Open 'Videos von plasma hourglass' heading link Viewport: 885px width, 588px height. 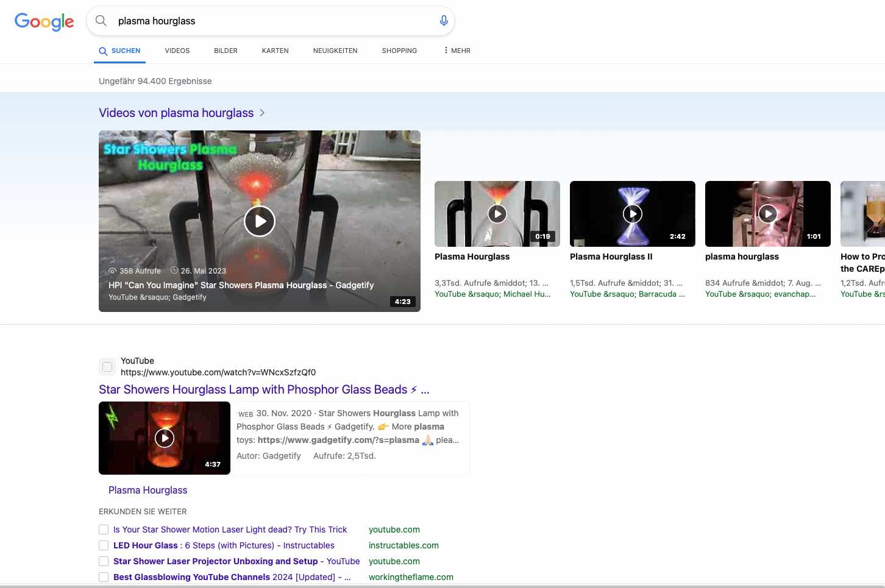176,113
